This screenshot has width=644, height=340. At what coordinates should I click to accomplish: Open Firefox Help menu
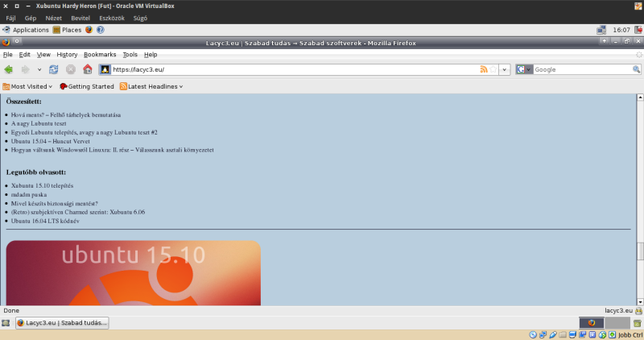coord(151,54)
